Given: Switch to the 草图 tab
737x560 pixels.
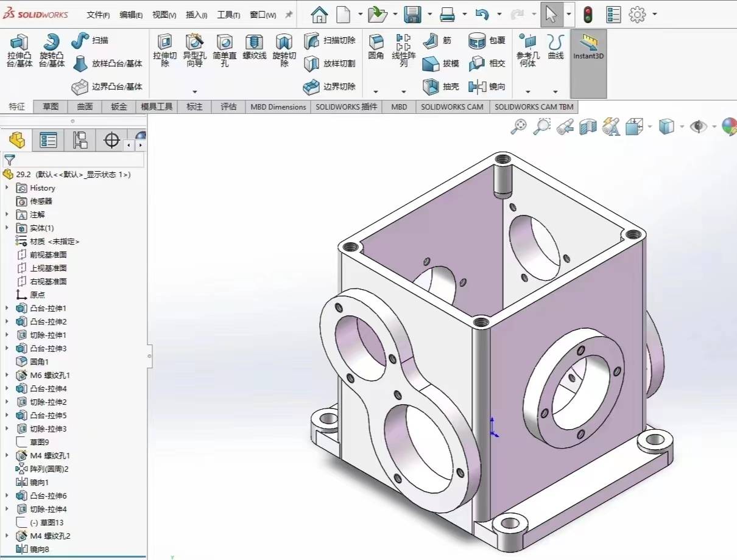Looking at the screenshot, I should coord(50,107).
